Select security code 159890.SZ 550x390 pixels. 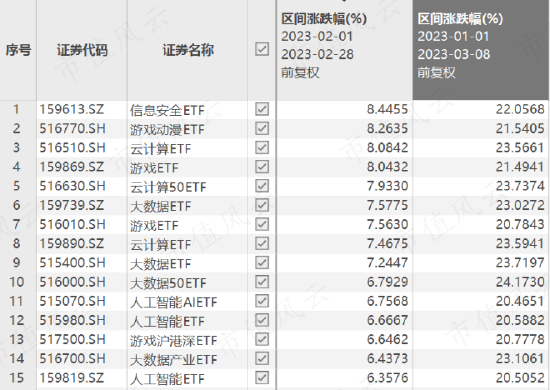point(72,243)
